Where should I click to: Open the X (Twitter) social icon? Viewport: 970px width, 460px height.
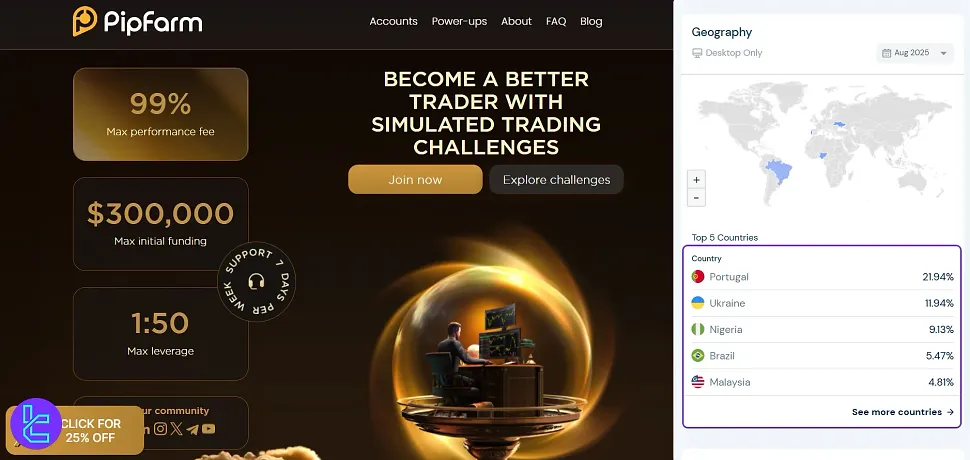coord(177,428)
